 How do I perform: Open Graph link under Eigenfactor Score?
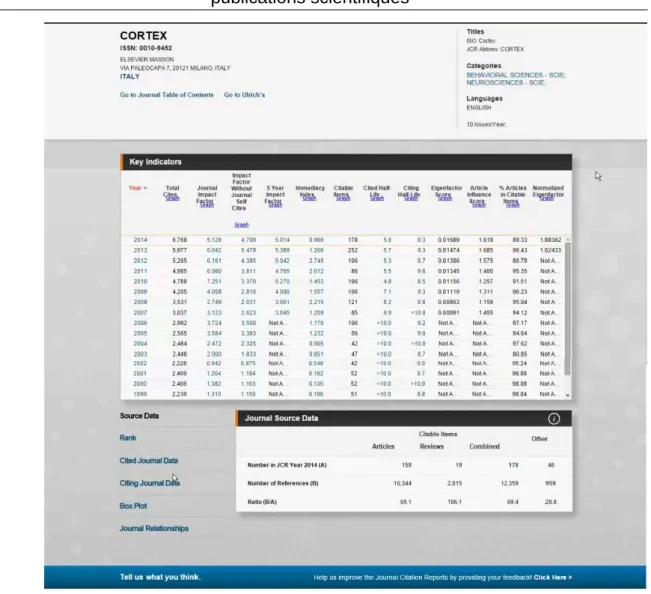pos(445,198)
